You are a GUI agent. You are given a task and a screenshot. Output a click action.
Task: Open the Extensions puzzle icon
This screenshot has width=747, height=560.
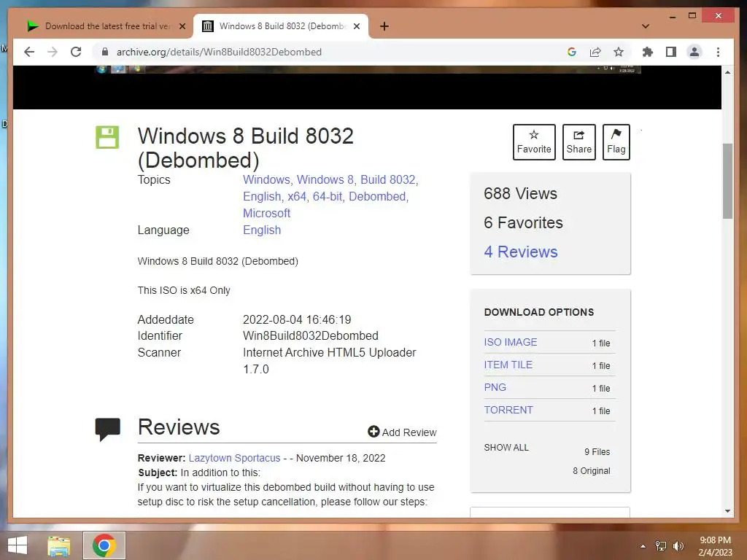(x=648, y=52)
